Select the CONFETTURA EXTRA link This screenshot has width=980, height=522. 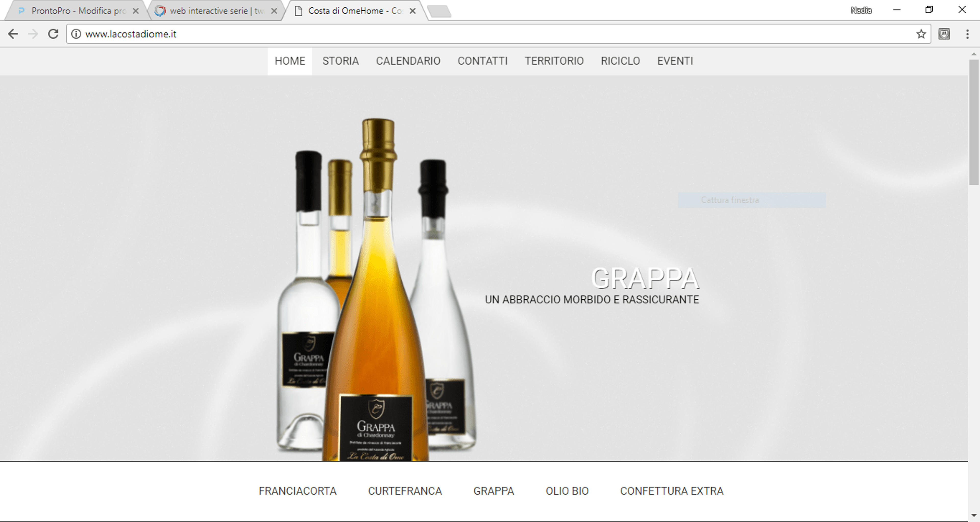coord(671,491)
